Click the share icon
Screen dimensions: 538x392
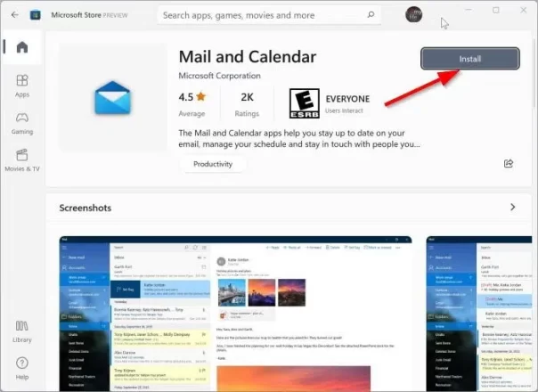509,163
